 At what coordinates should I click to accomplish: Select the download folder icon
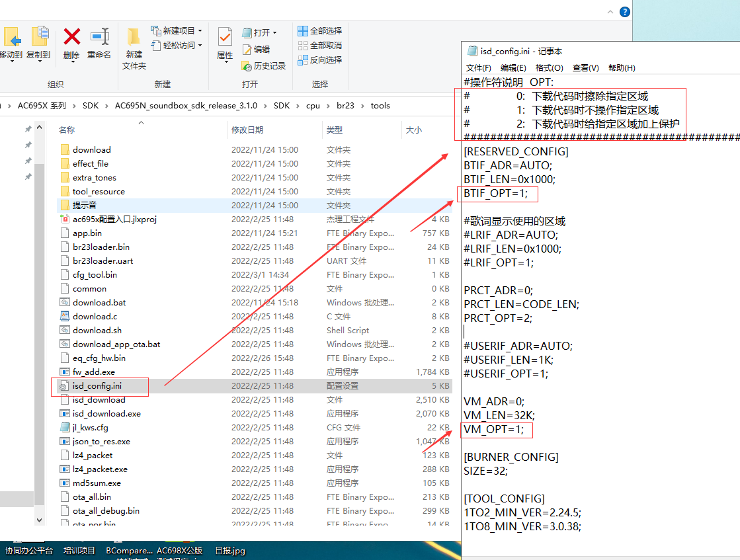click(x=65, y=149)
